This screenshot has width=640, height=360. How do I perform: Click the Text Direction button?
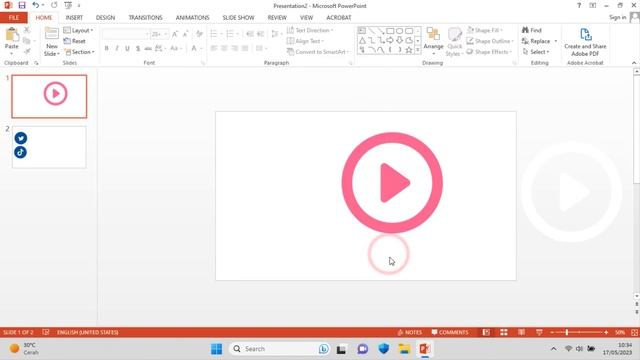[310, 30]
